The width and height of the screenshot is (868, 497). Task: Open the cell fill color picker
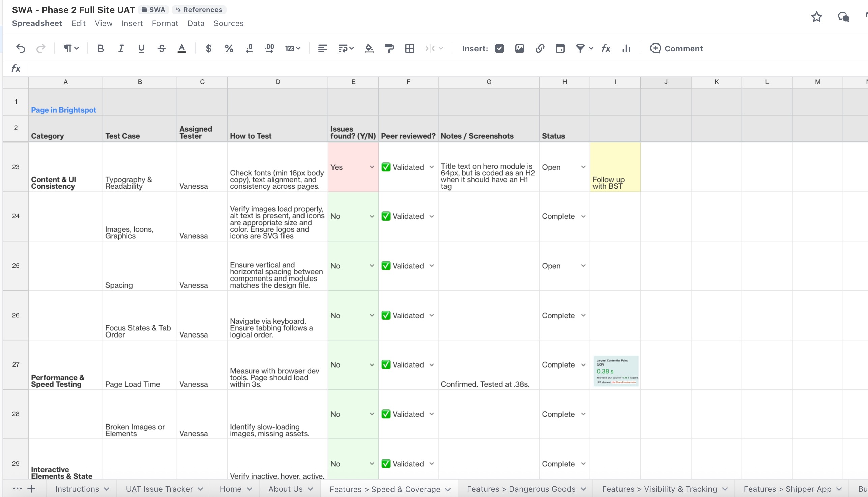click(x=369, y=49)
